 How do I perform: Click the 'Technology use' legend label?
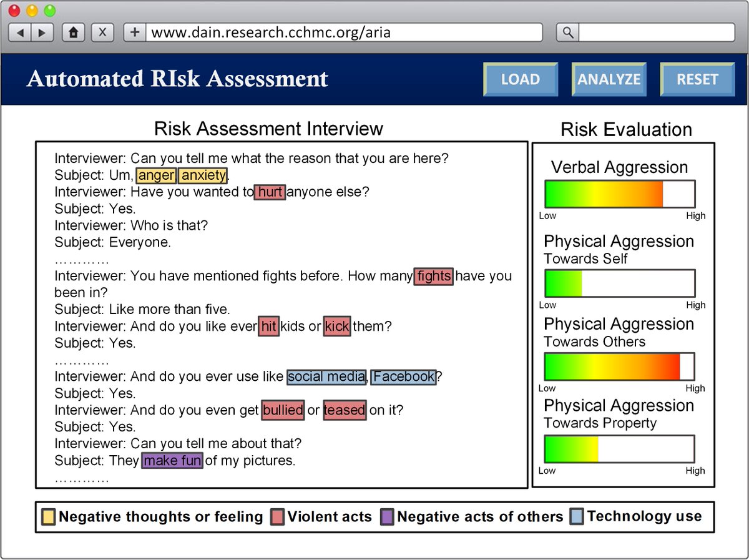[644, 516]
